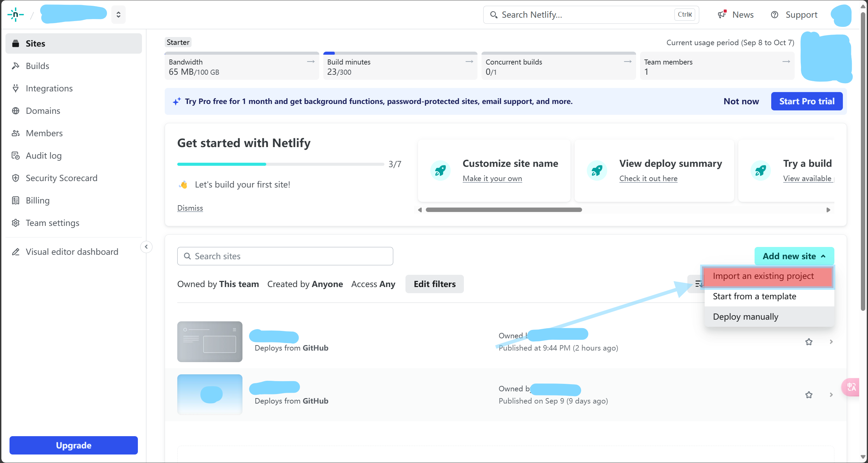Dismiss the Get started panel
Viewport: 868px width, 463px height.
pos(190,208)
